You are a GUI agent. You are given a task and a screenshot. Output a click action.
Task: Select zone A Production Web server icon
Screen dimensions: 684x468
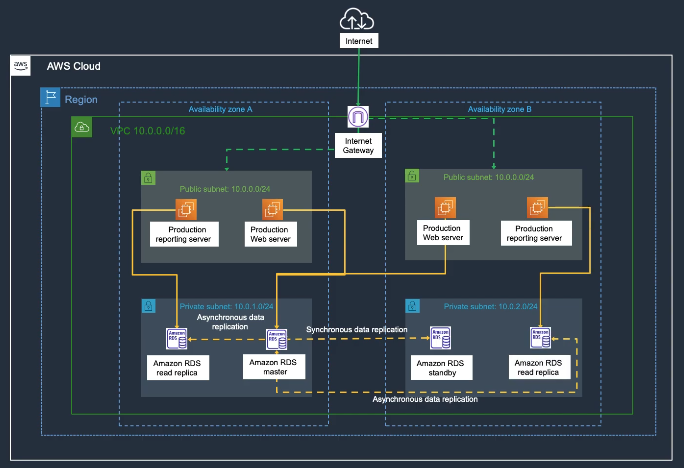pos(273,210)
